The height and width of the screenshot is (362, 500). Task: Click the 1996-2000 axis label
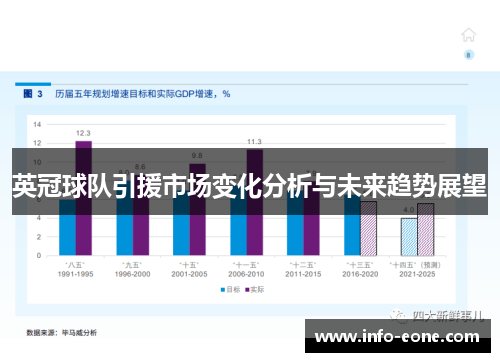click(132, 274)
